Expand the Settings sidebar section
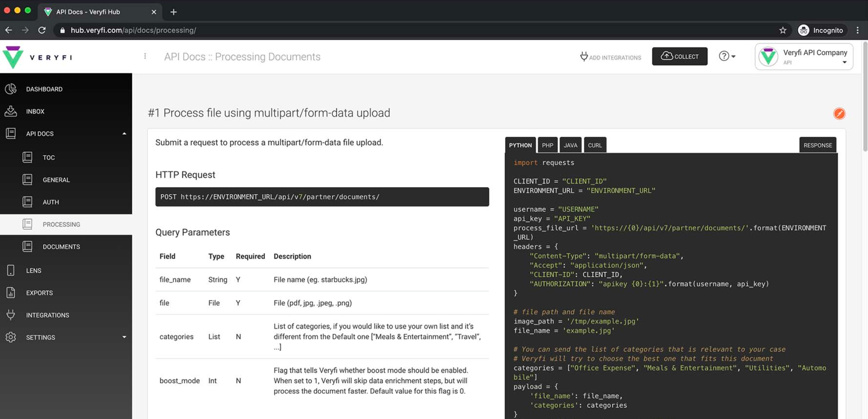The width and height of the screenshot is (868, 419). pos(124,337)
